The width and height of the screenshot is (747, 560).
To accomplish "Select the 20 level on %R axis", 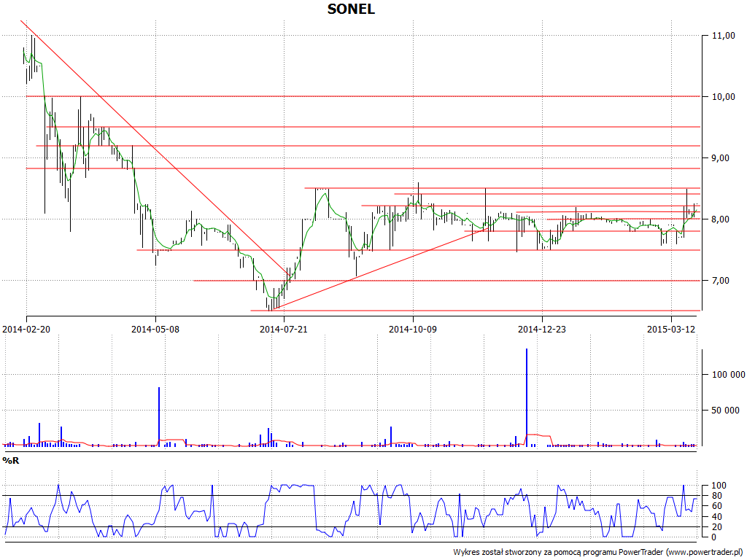I will pyautogui.click(x=717, y=527).
